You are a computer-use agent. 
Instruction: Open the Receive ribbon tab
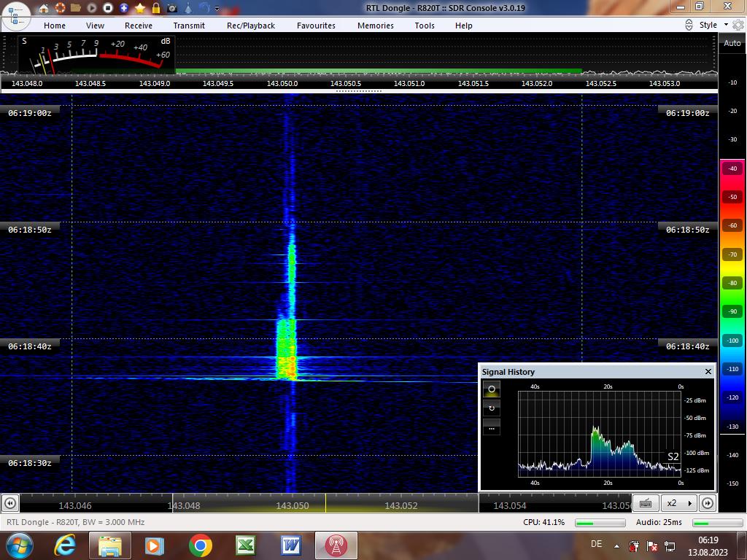(139, 26)
